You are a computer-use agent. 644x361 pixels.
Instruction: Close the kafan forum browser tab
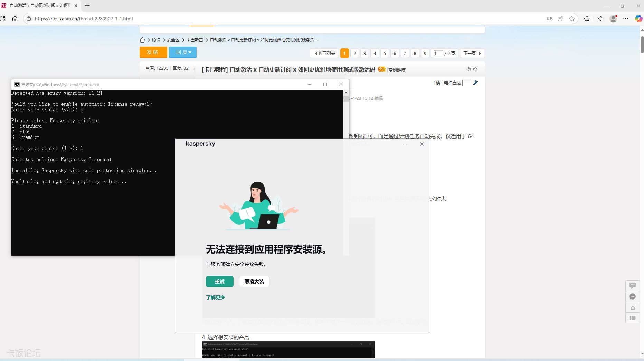pyautogui.click(x=76, y=6)
